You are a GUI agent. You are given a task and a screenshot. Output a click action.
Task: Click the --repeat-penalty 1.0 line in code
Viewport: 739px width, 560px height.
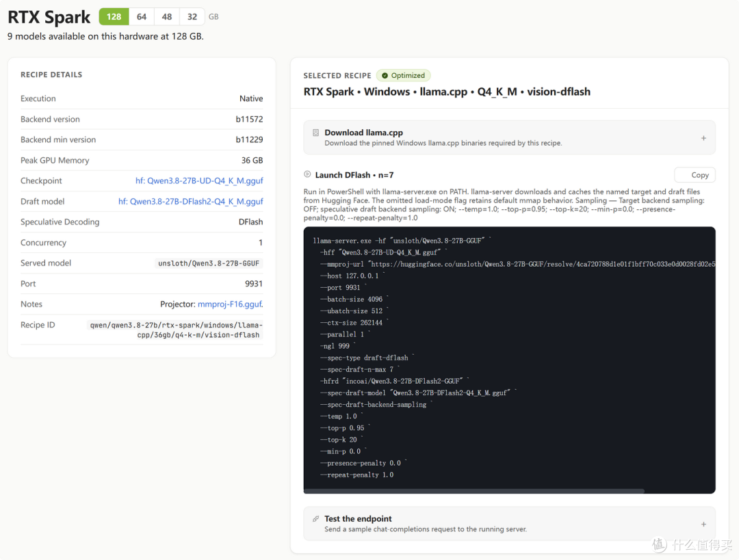(x=356, y=475)
